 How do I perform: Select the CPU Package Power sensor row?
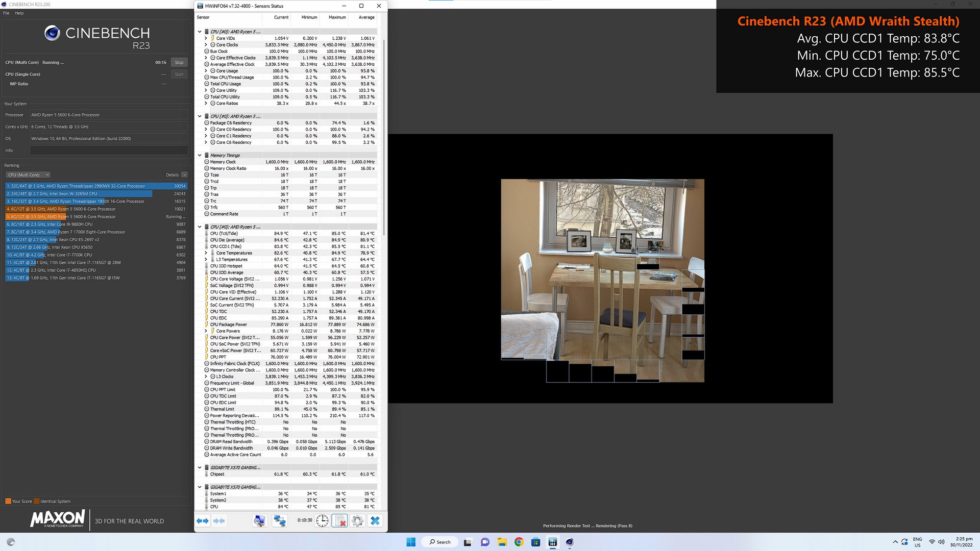(x=289, y=324)
